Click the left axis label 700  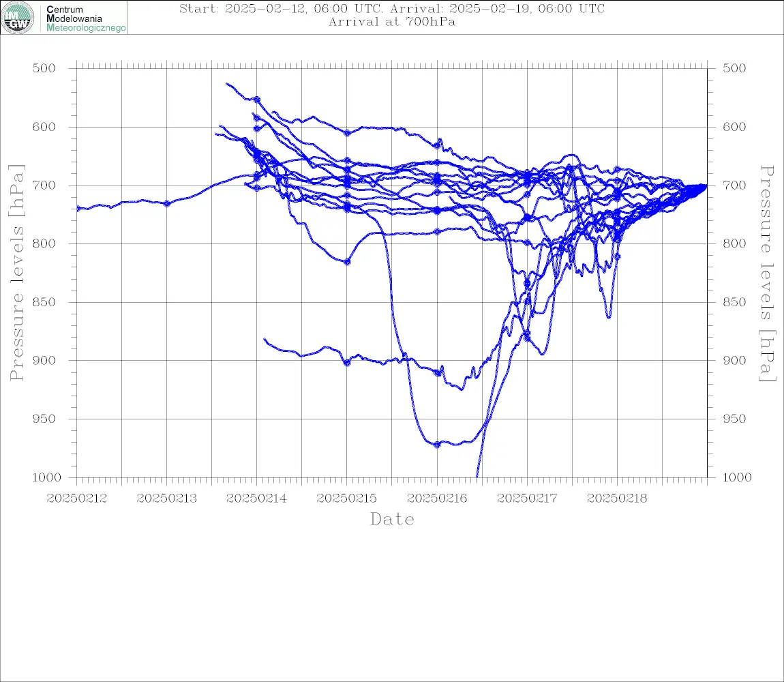[44, 185]
